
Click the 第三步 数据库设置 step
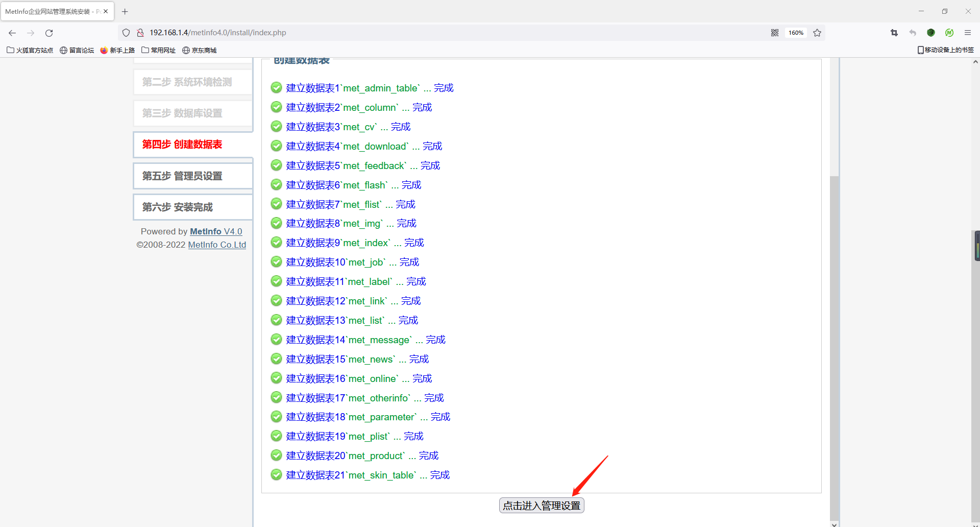point(193,113)
